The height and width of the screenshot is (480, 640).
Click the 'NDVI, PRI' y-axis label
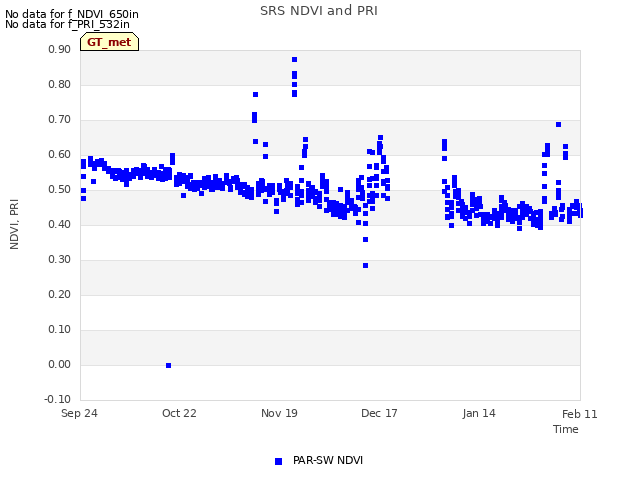(x=14, y=224)
